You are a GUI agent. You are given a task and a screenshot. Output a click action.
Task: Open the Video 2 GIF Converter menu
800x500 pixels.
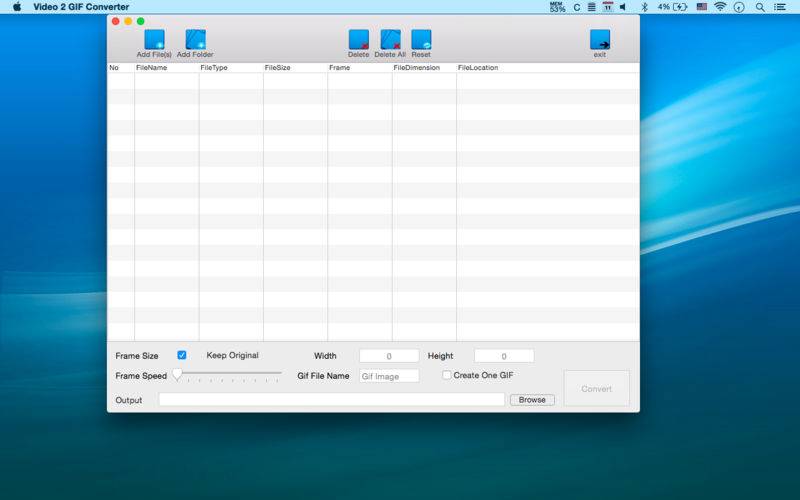[x=81, y=7]
